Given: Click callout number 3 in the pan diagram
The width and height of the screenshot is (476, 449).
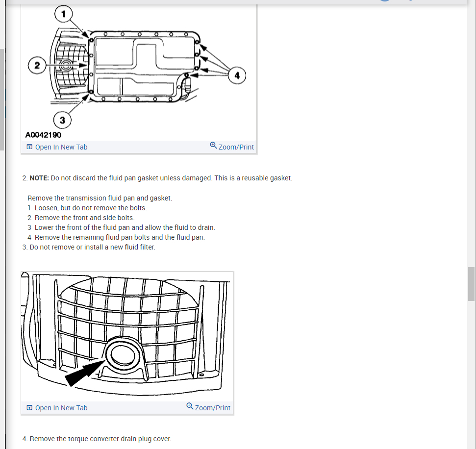Looking at the screenshot, I should 62,120.
